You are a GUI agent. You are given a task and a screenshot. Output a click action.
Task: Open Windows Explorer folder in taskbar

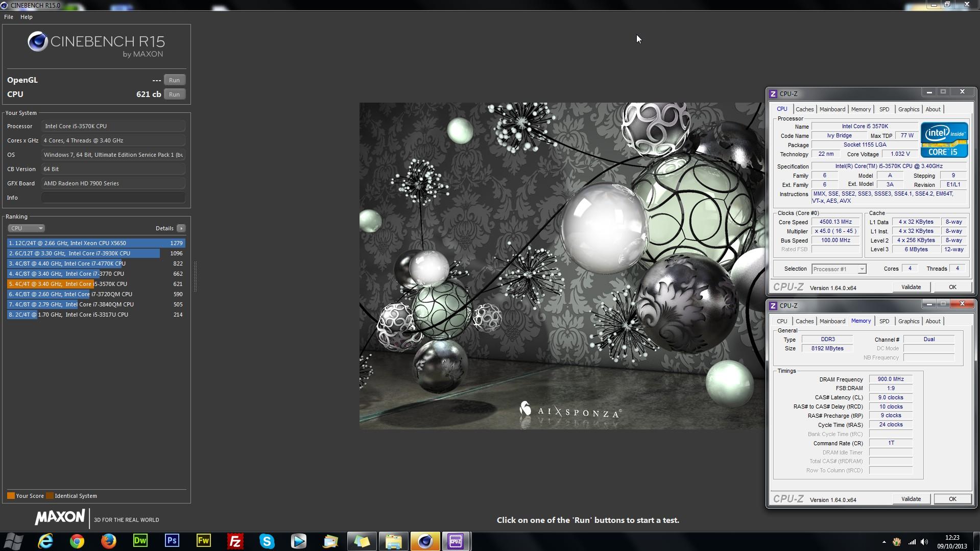(x=393, y=541)
